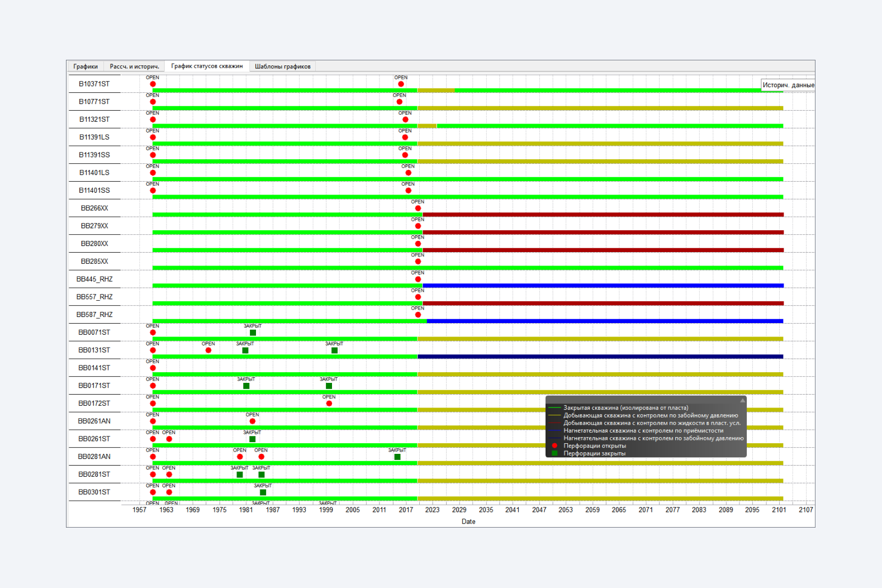Select well label BB266XX
This screenshot has width=882, height=588.
94,208
